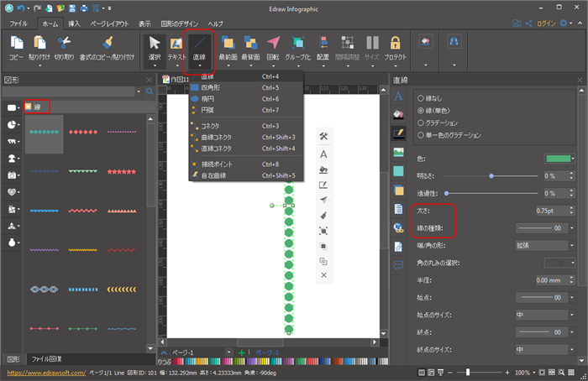Viewport: 588px width, 381px height.
Task: Open the 線の種類 line type dropdown
Action: click(545, 227)
